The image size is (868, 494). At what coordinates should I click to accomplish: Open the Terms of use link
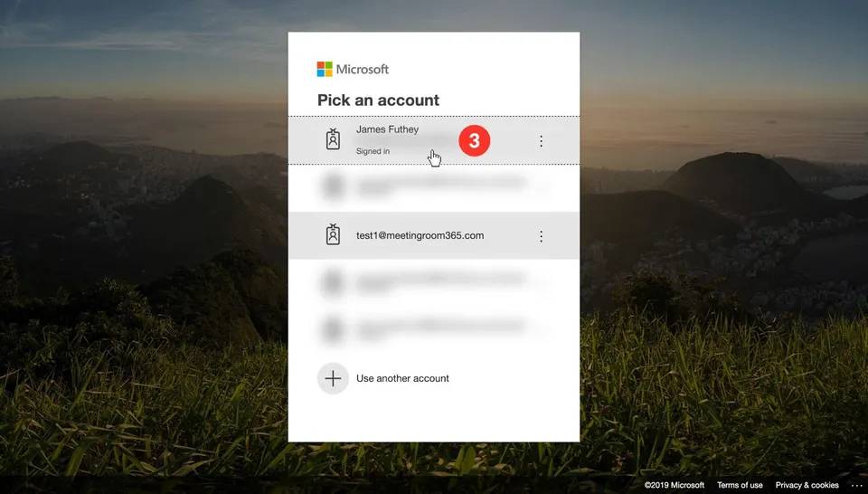[x=740, y=485]
